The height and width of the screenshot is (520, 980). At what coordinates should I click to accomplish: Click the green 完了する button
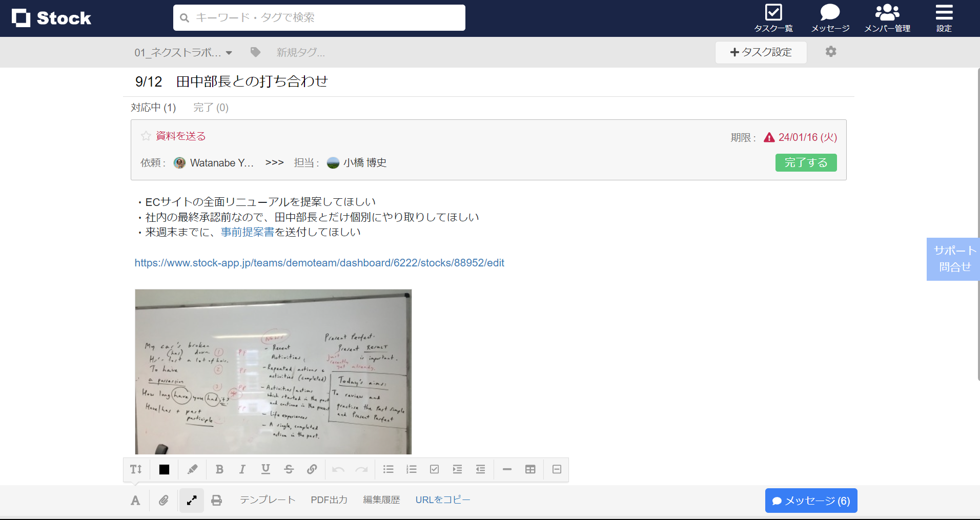(805, 162)
